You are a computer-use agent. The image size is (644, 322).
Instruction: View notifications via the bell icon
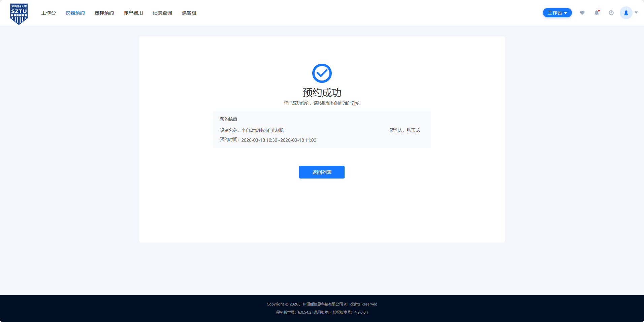597,13
